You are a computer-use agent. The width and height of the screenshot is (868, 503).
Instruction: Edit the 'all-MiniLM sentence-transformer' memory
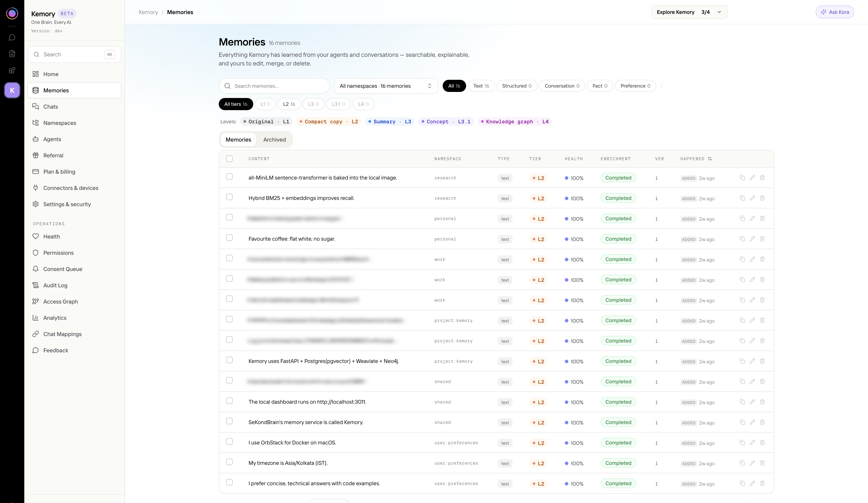(752, 178)
